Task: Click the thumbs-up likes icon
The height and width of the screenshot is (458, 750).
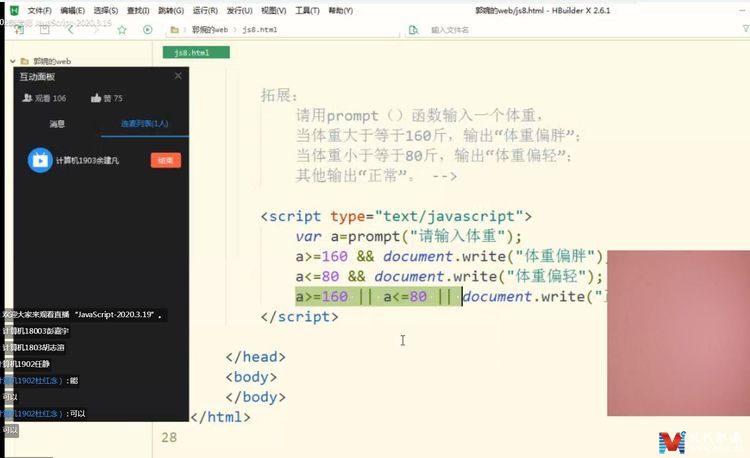Action: tap(96, 98)
